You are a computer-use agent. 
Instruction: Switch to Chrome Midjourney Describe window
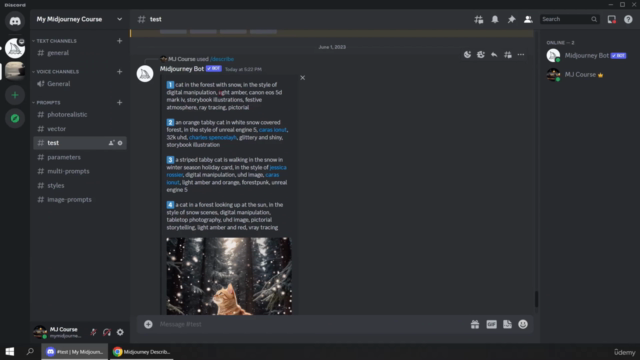click(x=141, y=351)
